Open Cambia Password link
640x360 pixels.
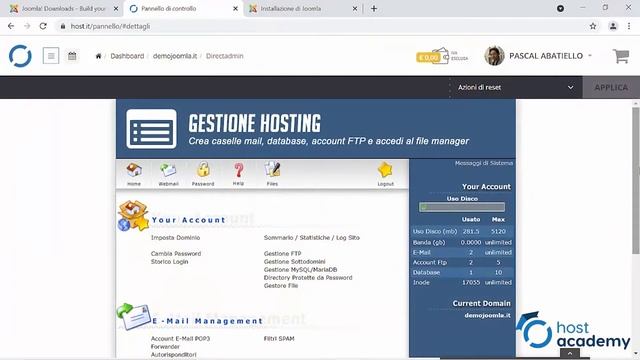pos(176,253)
